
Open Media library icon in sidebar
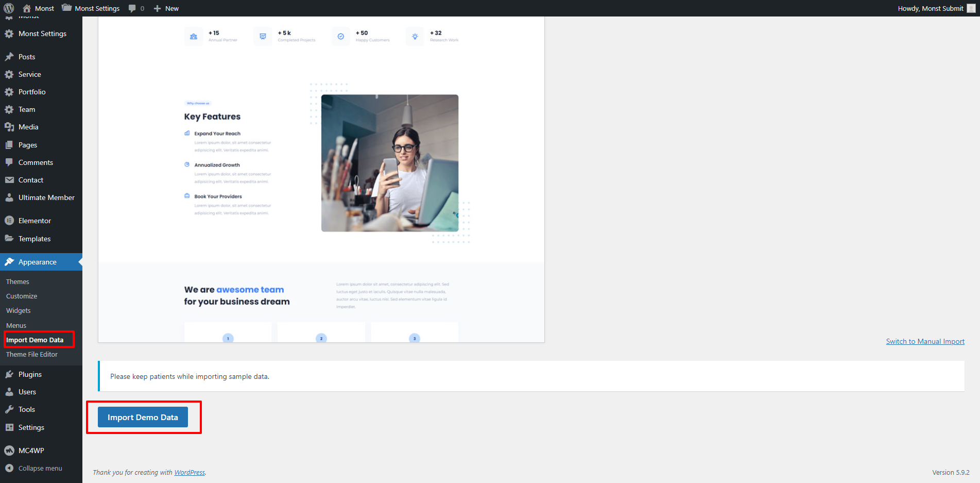click(9, 127)
